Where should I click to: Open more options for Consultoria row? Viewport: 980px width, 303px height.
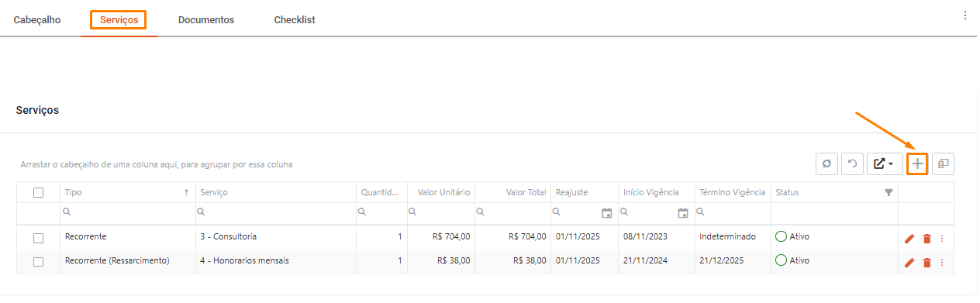(942, 239)
